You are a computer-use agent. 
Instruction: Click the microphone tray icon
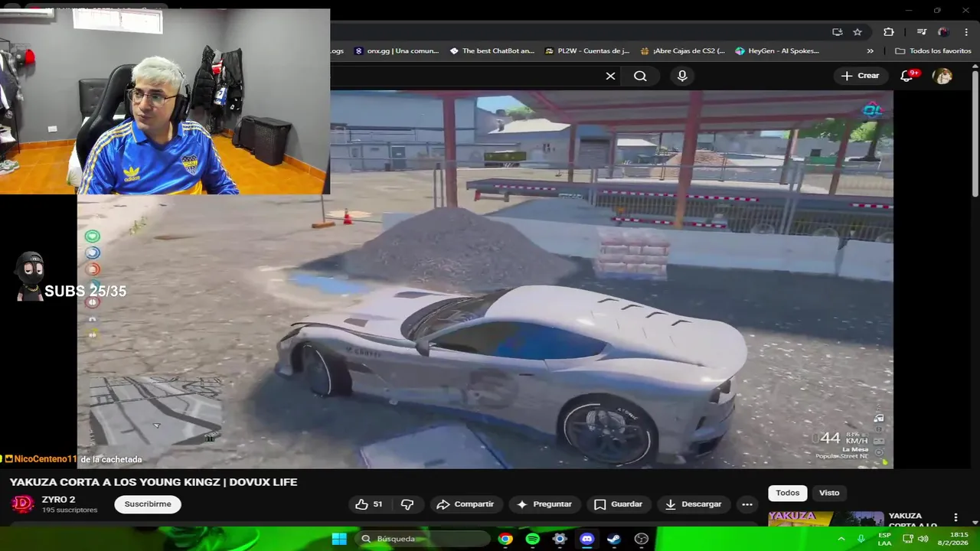click(861, 539)
